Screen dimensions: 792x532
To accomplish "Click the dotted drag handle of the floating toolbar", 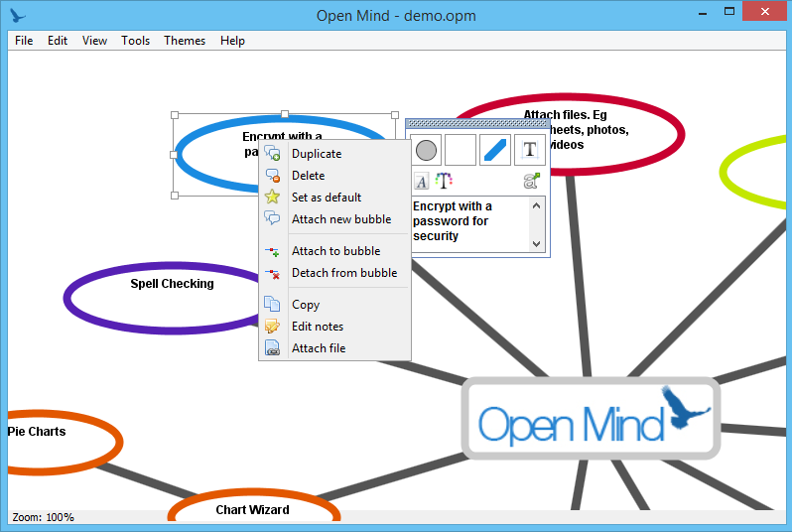I will point(477,123).
